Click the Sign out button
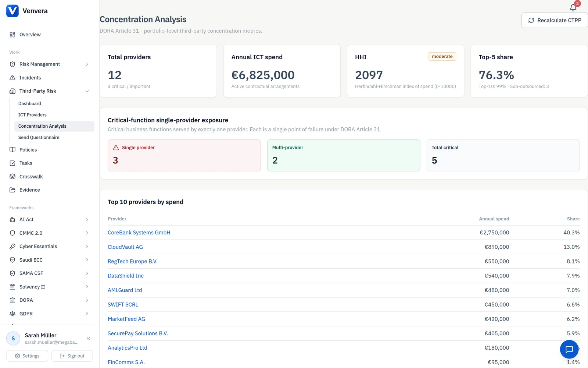Image resolution: width=588 pixels, height=368 pixels. [72, 356]
